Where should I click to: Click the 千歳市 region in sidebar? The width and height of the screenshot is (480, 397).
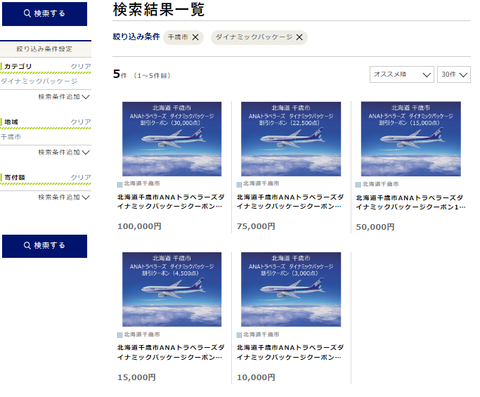11,137
